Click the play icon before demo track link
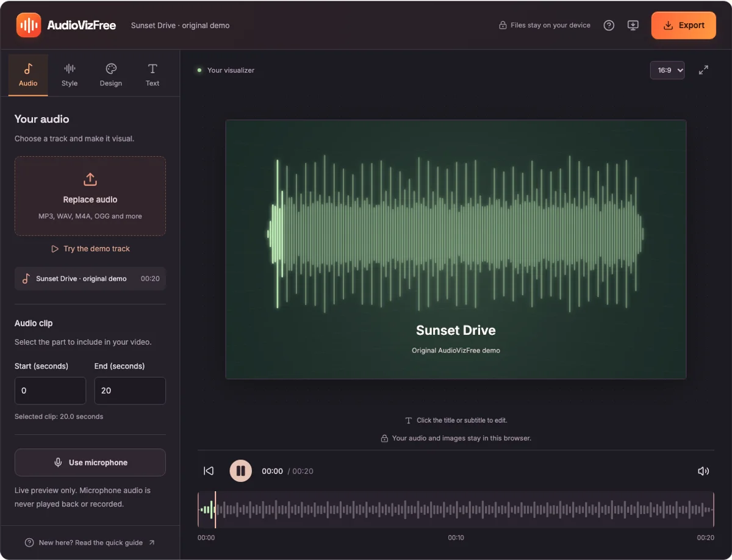The height and width of the screenshot is (560, 732). 55,249
